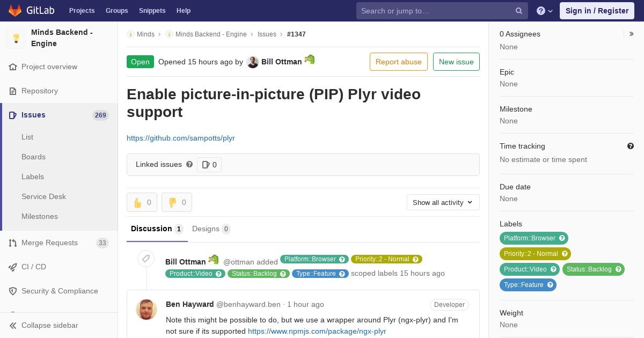Click help icon on sidebar Status::Backlog label
This screenshot has width=644, height=338.
pos(618,269)
